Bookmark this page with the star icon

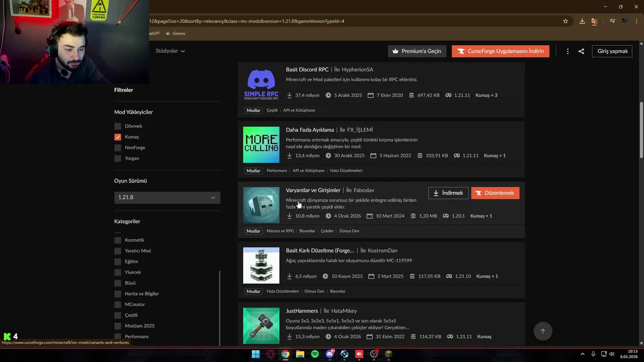tap(566, 21)
